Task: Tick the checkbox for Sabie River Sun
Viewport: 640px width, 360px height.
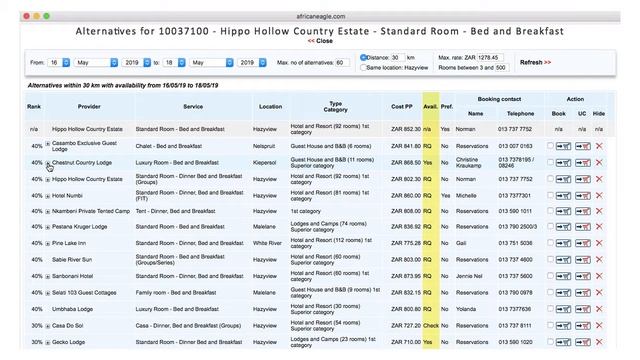Action: 550,259
